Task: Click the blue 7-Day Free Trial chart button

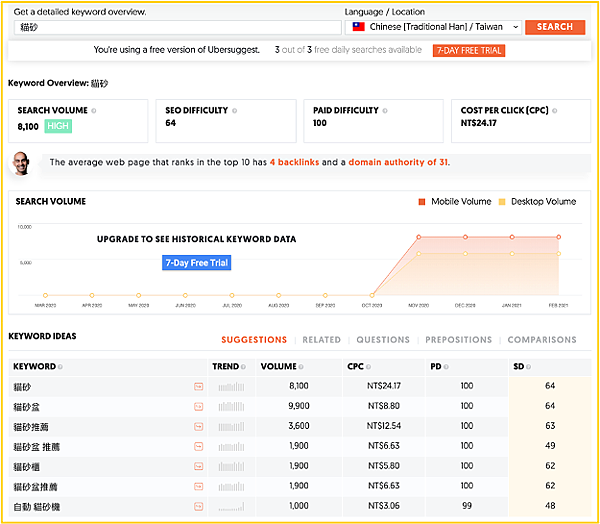Action: [196, 264]
